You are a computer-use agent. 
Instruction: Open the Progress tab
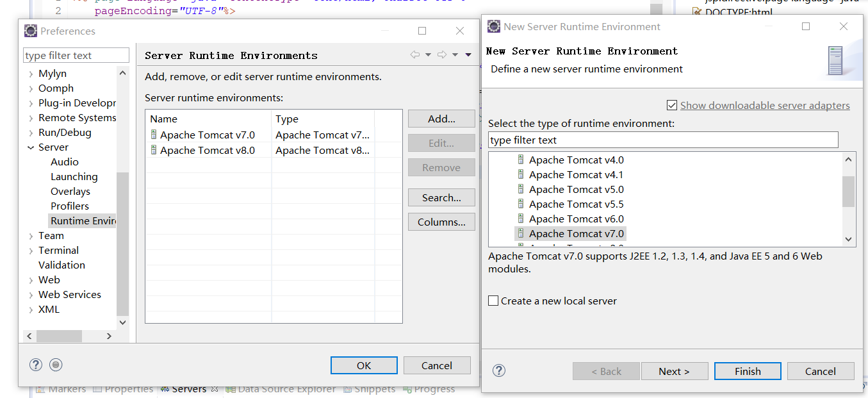coord(429,389)
